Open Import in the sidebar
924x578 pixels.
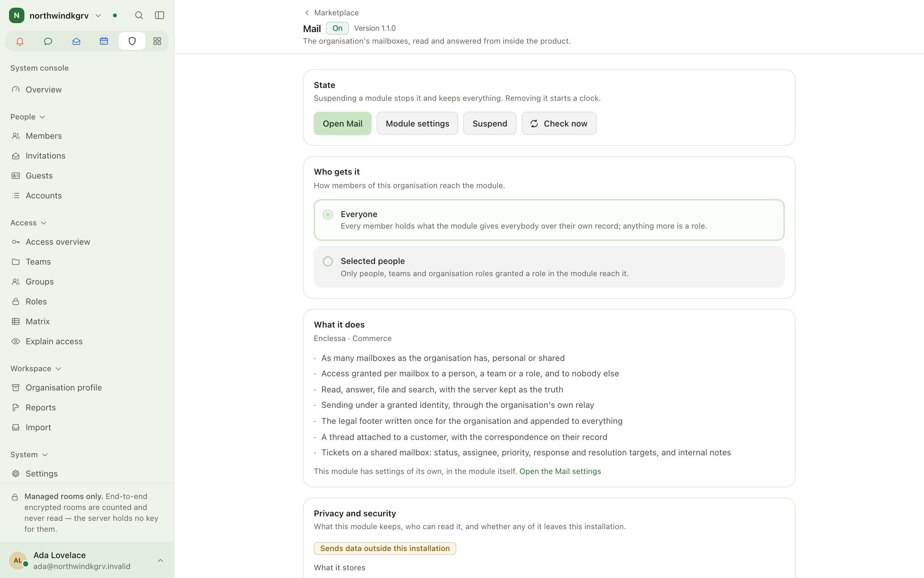point(87,427)
